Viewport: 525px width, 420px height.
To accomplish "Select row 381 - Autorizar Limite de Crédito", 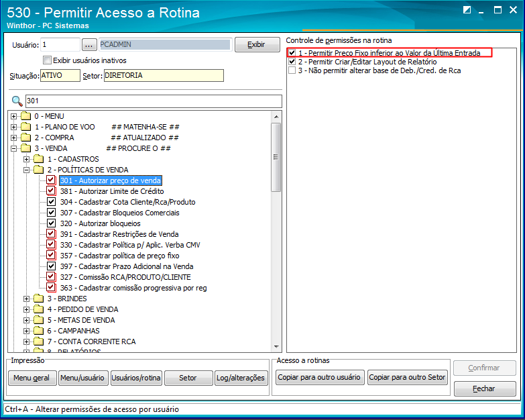I will (112, 191).
